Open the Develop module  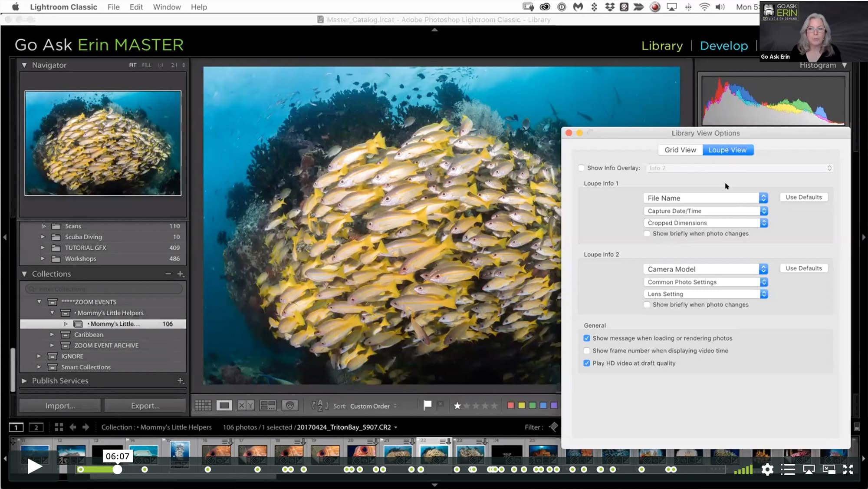click(x=723, y=46)
